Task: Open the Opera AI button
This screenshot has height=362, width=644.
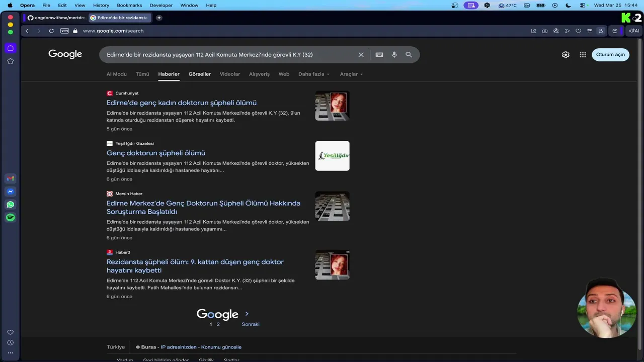Action: point(633,31)
